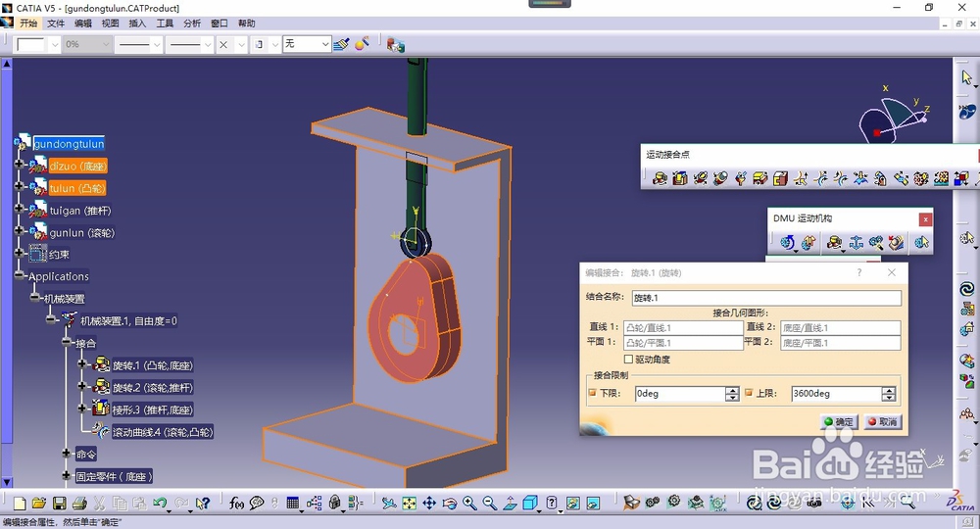Select the Rack Joint icon in the joints toolbar
Screen dimensions: 980x529
941,179
